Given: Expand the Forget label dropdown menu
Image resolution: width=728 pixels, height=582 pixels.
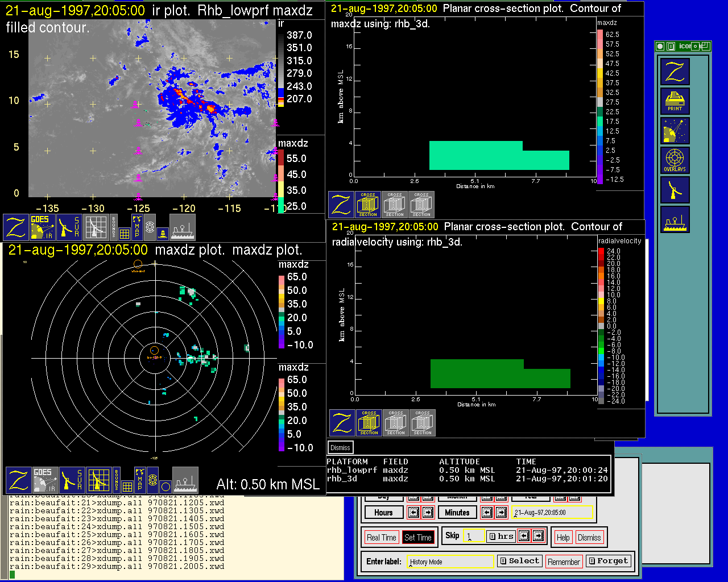Looking at the screenshot, I should point(608,561).
